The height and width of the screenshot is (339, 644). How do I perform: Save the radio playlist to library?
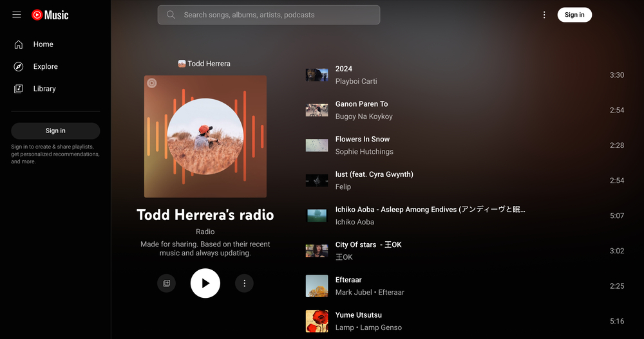(167, 283)
